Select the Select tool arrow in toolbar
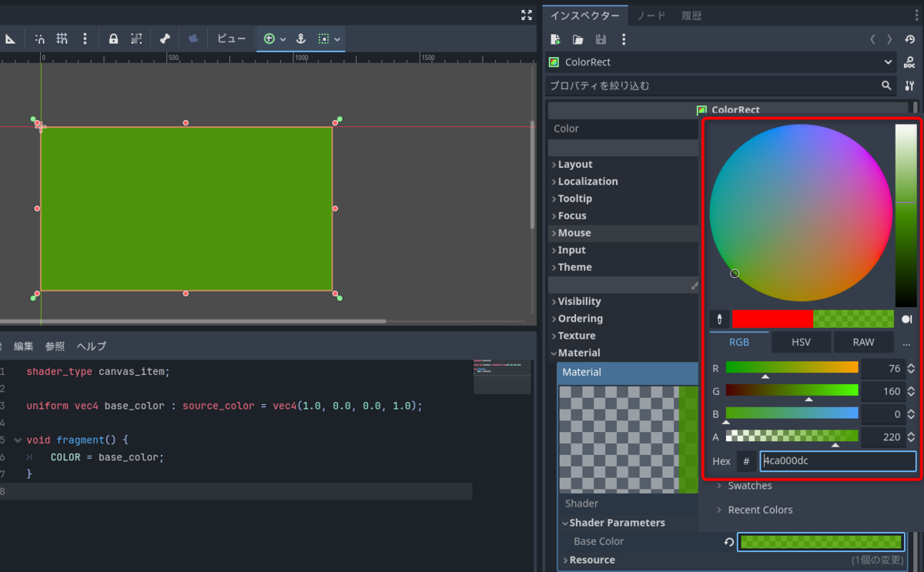 [x=11, y=38]
